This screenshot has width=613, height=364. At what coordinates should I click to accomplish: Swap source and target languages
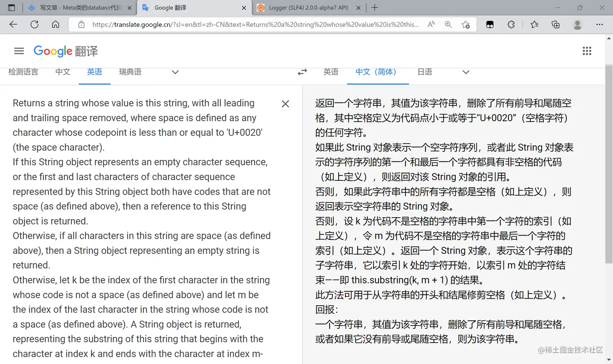(x=302, y=72)
